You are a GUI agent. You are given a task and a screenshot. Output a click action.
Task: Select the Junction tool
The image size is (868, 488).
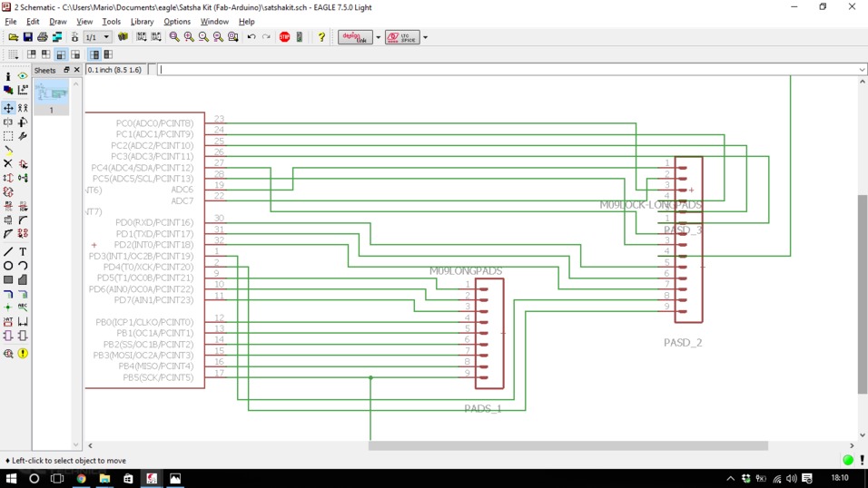pos(8,307)
